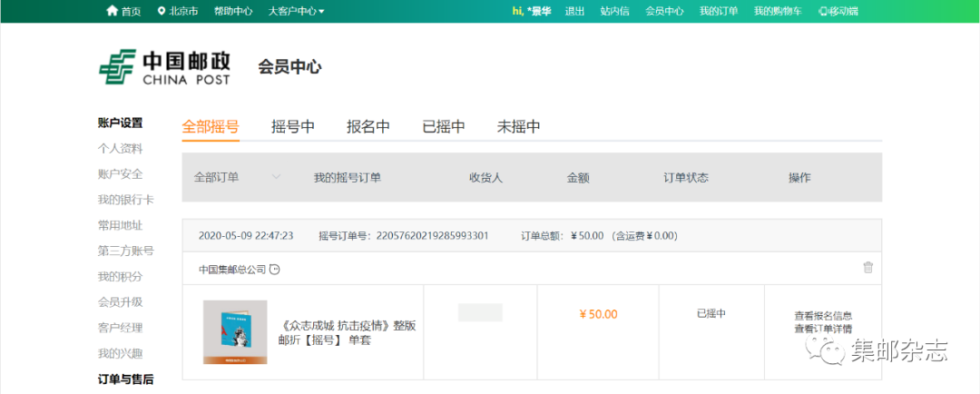Screen dimensions: 980x394
Task: Switch to the 未摇中 tab
Action: 519,126
